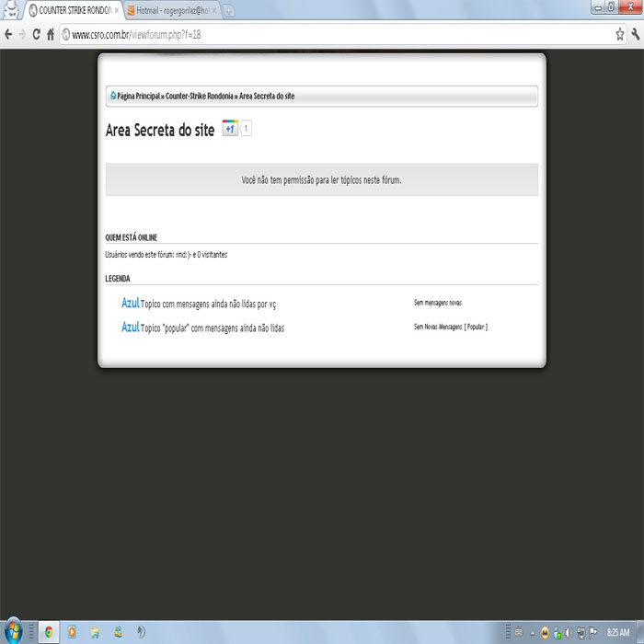Image resolution: width=644 pixels, height=644 pixels.
Task: Close the COUNTER STRIKE RONDON tab
Action: (x=117, y=11)
